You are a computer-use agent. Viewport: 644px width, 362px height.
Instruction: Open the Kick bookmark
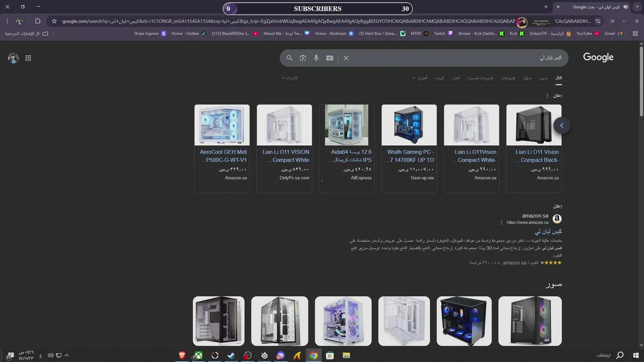point(516,34)
